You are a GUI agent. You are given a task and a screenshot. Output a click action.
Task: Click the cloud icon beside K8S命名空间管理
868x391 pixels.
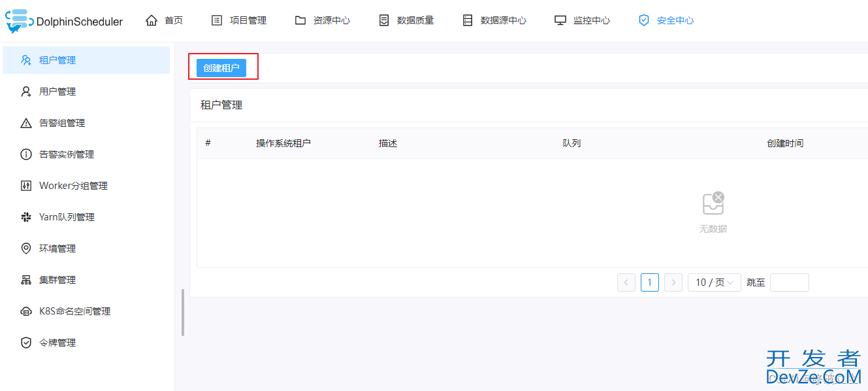[26, 311]
